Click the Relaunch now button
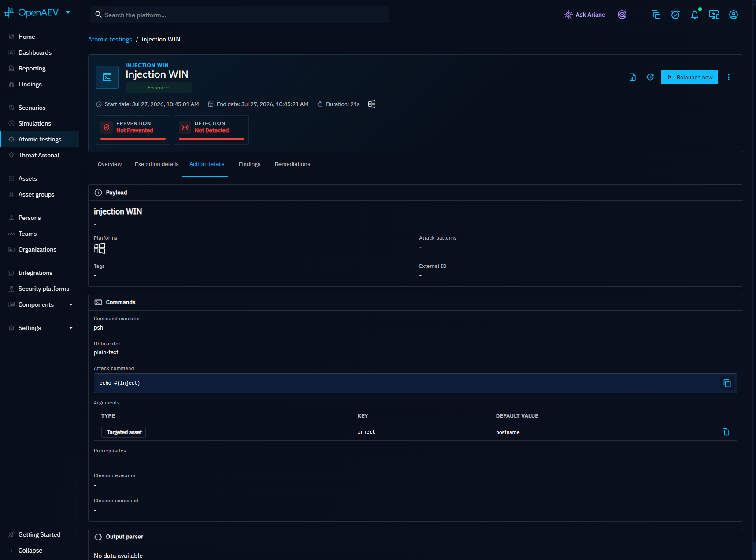 click(x=689, y=77)
